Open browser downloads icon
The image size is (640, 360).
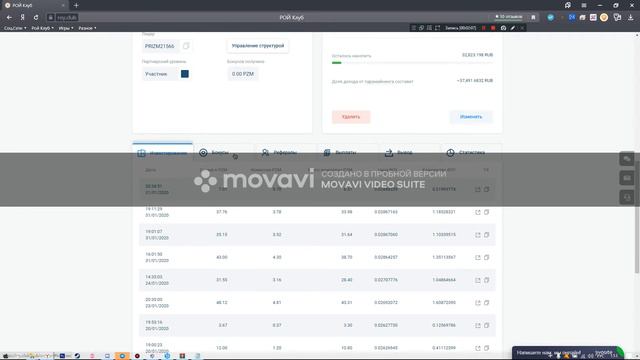click(631, 18)
